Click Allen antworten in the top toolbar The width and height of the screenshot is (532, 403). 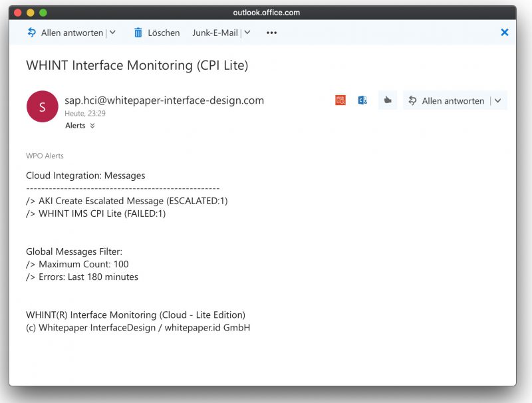72,33
